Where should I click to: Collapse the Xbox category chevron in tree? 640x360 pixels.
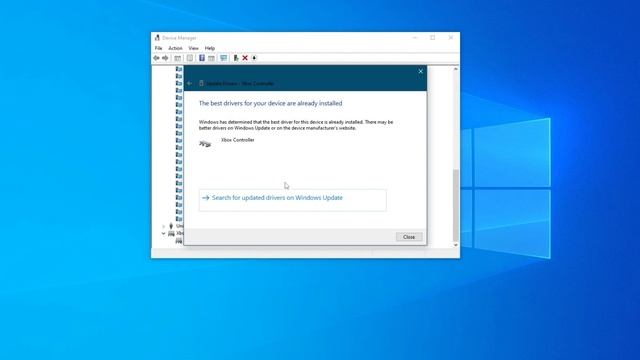[163, 233]
